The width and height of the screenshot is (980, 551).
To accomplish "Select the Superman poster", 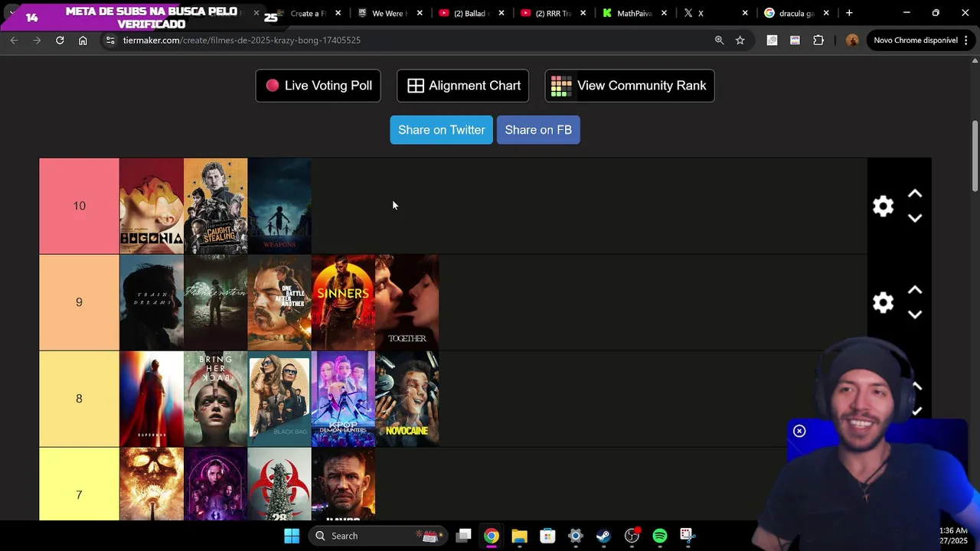I will [x=152, y=399].
